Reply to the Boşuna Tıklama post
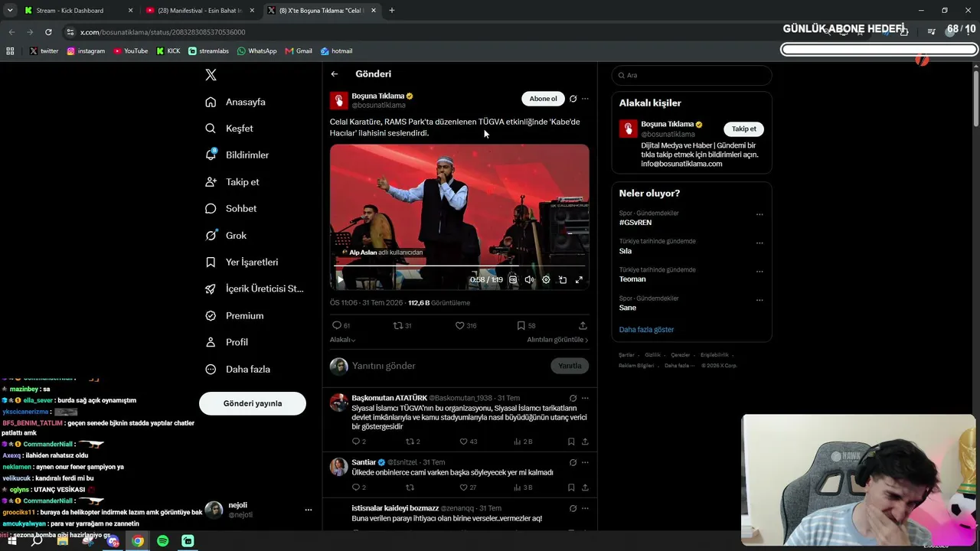Image resolution: width=980 pixels, height=551 pixels. (x=337, y=325)
